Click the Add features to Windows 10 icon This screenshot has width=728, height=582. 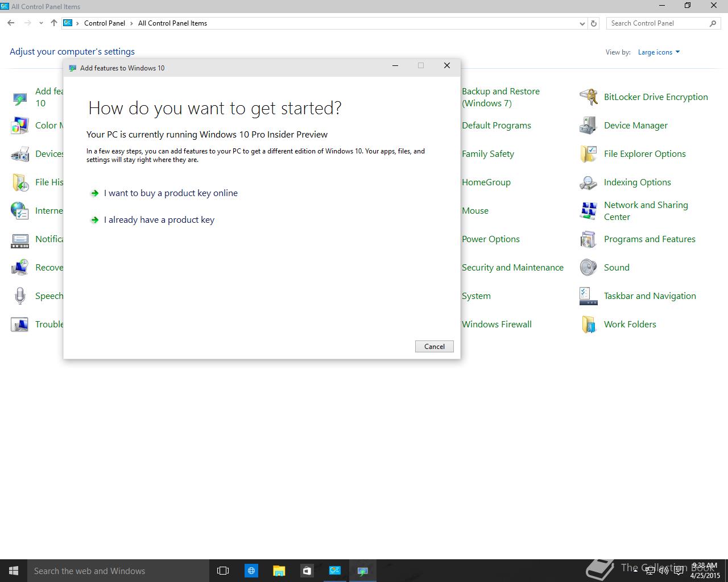(x=20, y=98)
